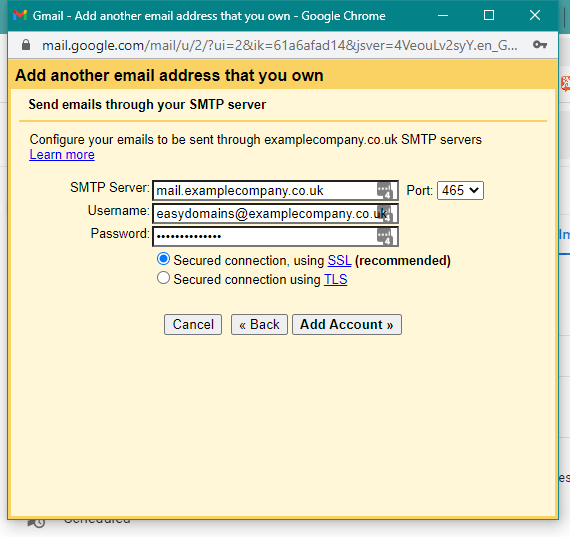Open the Learn more link
The image size is (570, 537).
click(x=62, y=155)
